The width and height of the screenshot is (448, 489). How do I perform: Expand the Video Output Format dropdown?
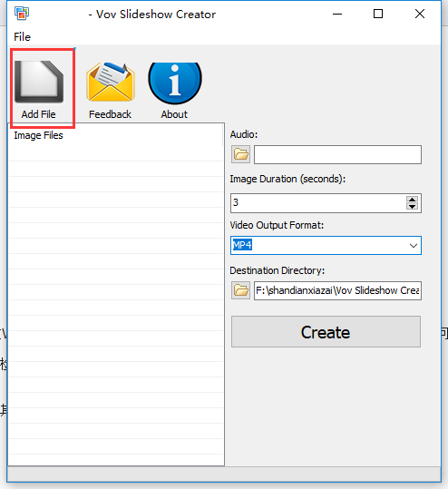(x=414, y=246)
